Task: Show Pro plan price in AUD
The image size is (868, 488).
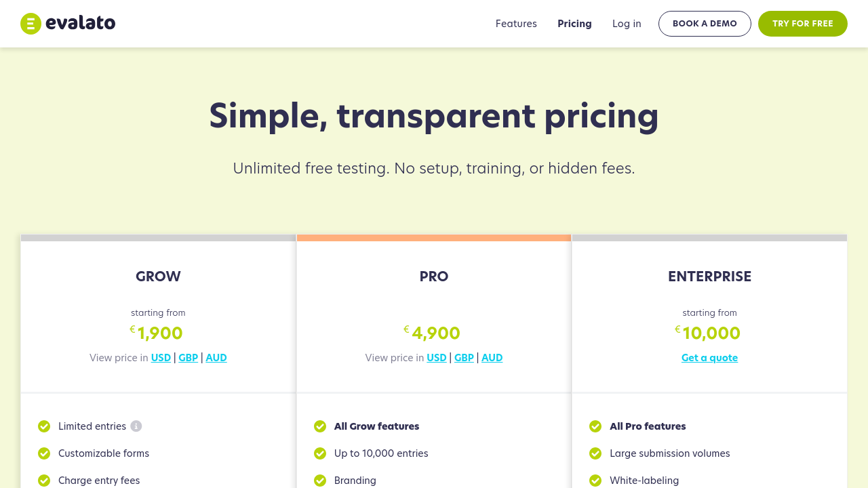Action: point(492,358)
